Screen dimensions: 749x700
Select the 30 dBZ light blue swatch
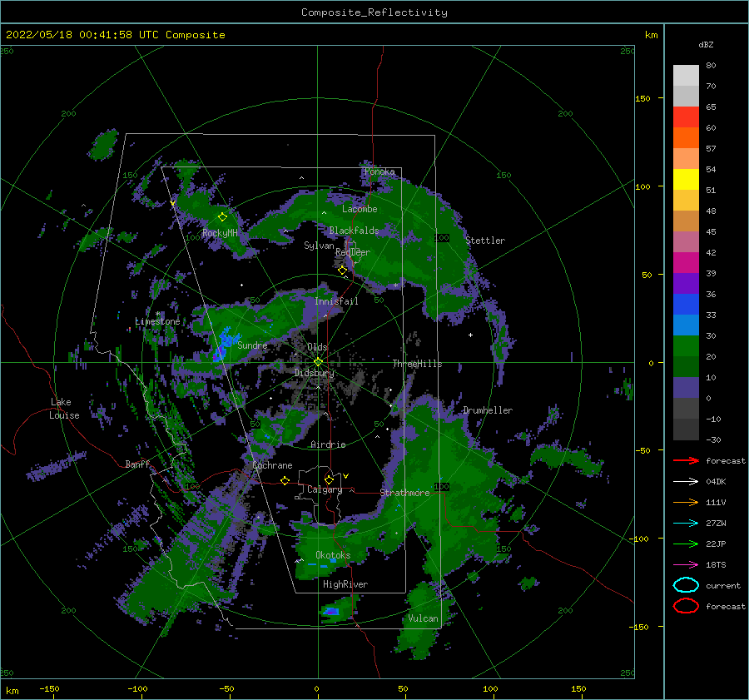(686, 325)
